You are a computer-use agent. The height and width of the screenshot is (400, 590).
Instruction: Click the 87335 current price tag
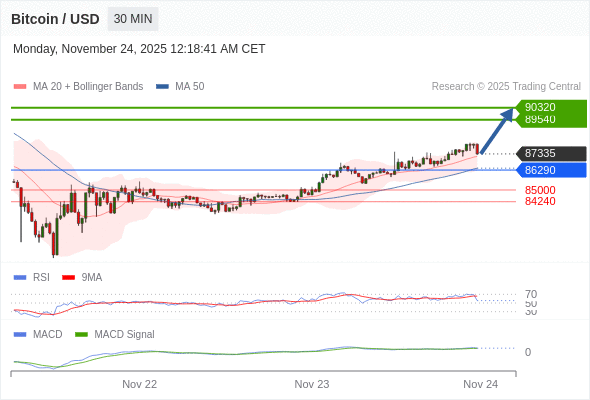tap(550, 154)
